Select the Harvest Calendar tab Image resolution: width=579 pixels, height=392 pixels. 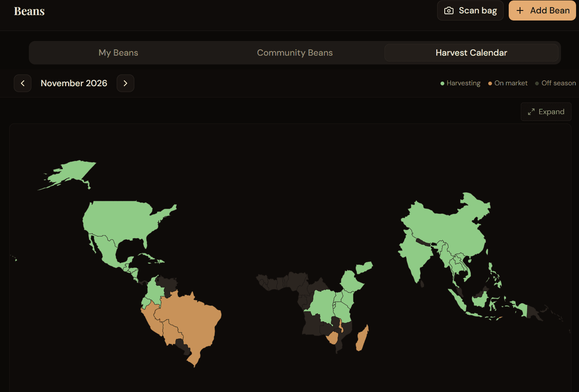[x=471, y=53]
